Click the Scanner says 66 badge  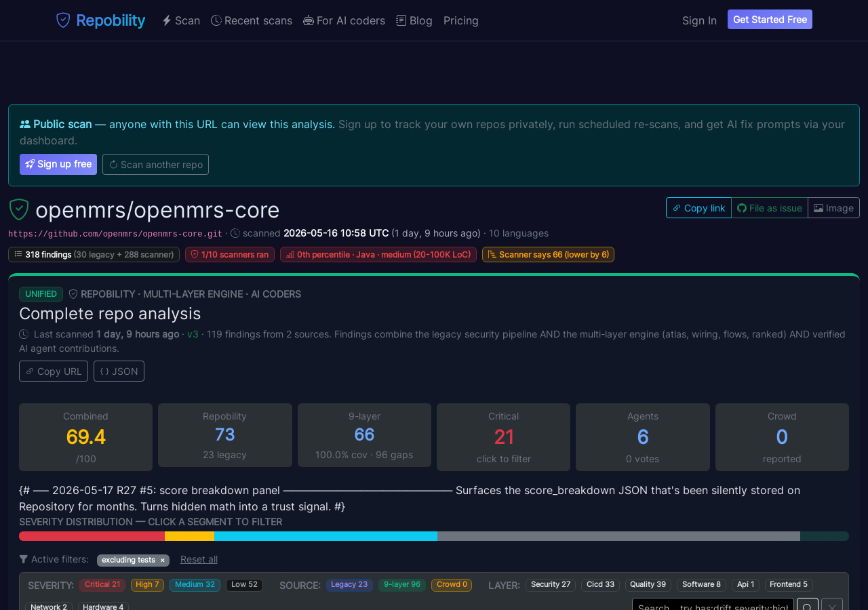pyautogui.click(x=548, y=255)
